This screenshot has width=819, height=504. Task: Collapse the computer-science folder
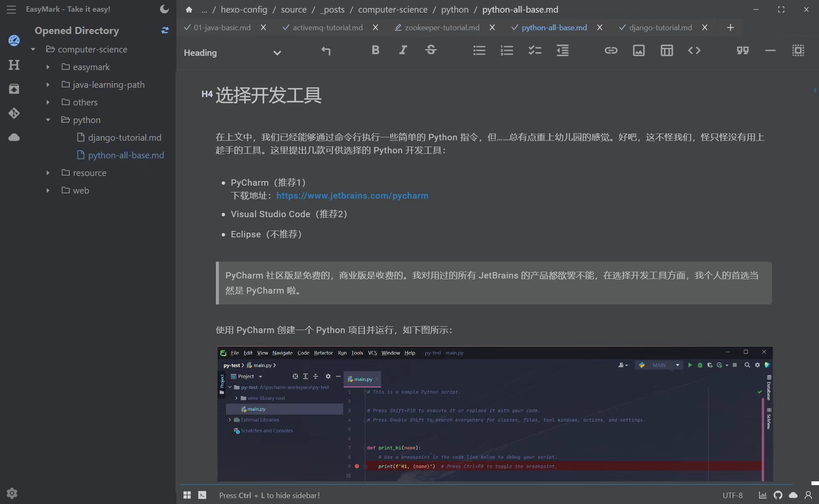pyautogui.click(x=33, y=49)
